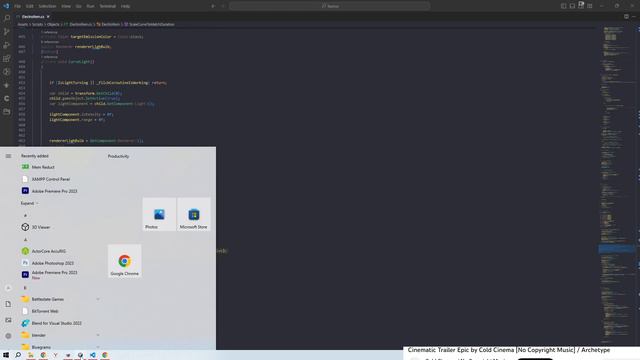
Task: Toggle primary sidebar layout icon in title bar
Action: coord(563,6)
